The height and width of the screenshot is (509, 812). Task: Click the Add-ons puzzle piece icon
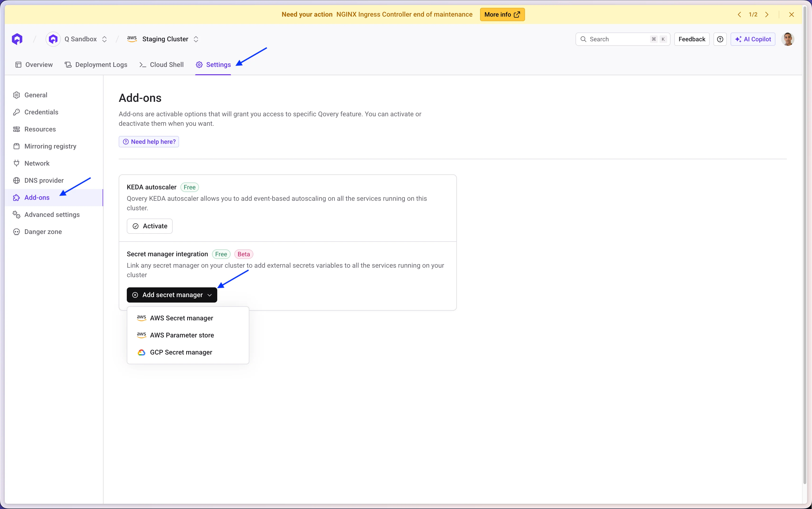pyautogui.click(x=17, y=198)
